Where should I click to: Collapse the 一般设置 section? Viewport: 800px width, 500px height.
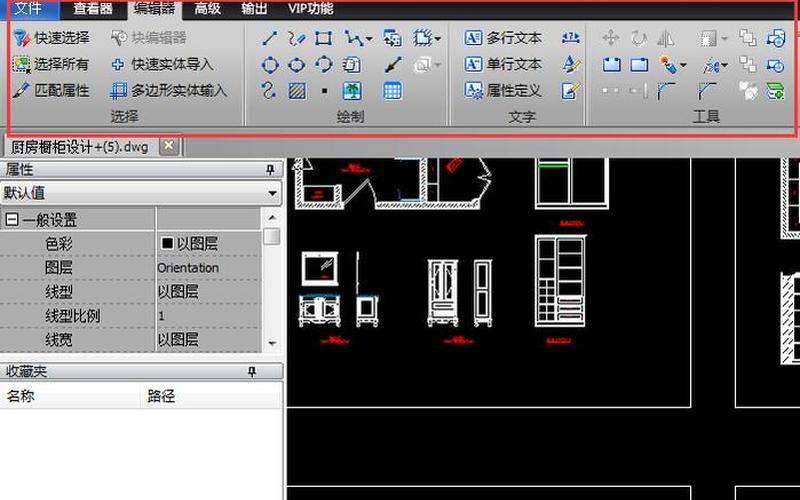pyautogui.click(x=12, y=220)
